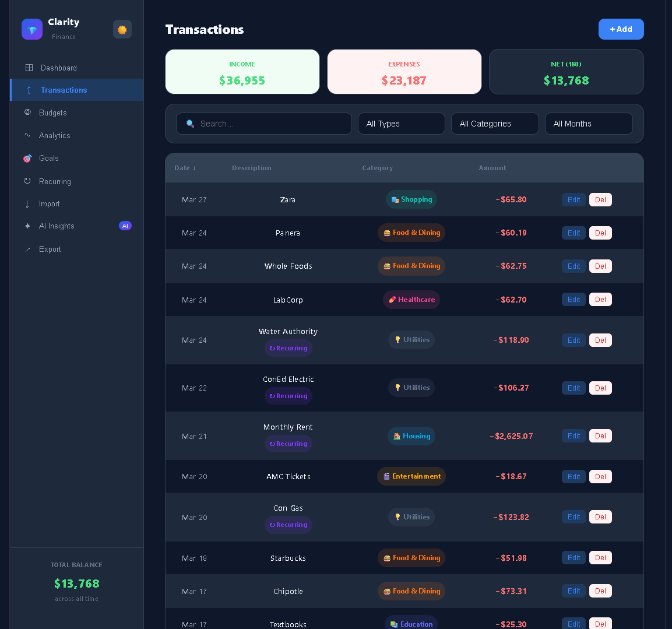The image size is (672, 629).
Task: Expand the All Categories filter
Action: pyautogui.click(x=495, y=124)
